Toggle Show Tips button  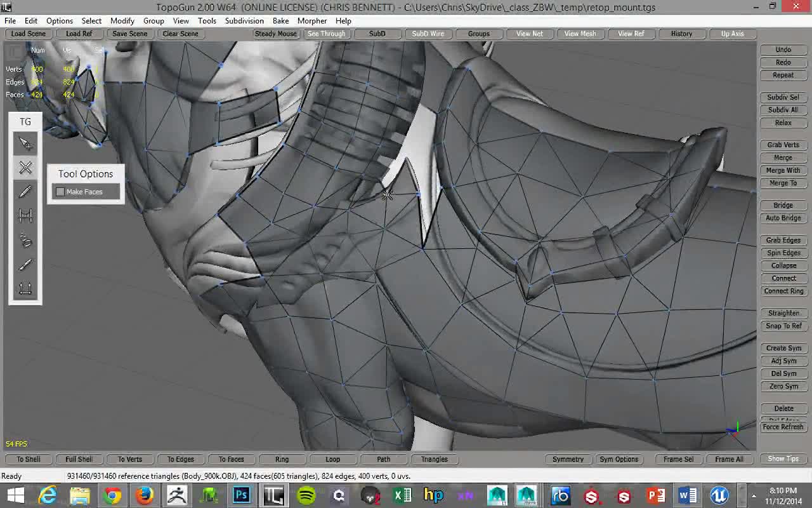[x=783, y=458]
